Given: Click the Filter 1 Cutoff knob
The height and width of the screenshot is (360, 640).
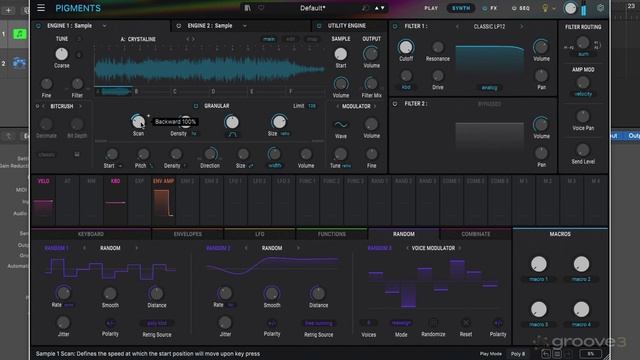Looking at the screenshot, I should (405, 47).
